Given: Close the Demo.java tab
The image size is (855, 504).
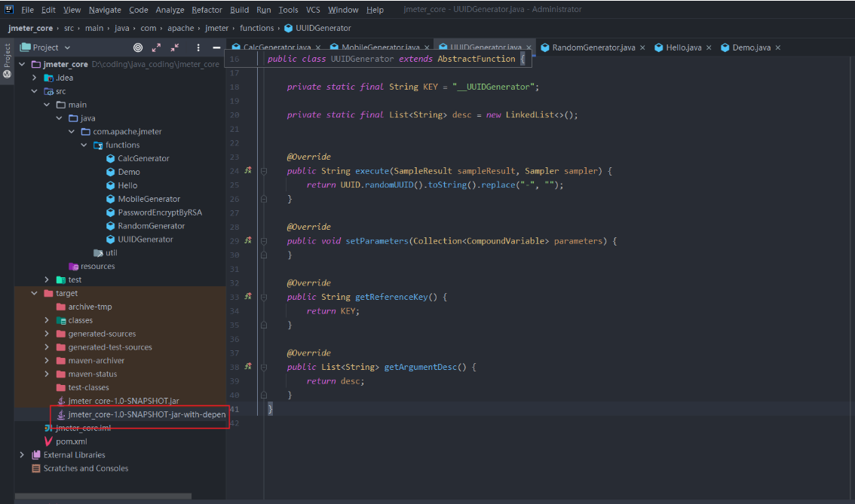Looking at the screenshot, I should click(778, 48).
